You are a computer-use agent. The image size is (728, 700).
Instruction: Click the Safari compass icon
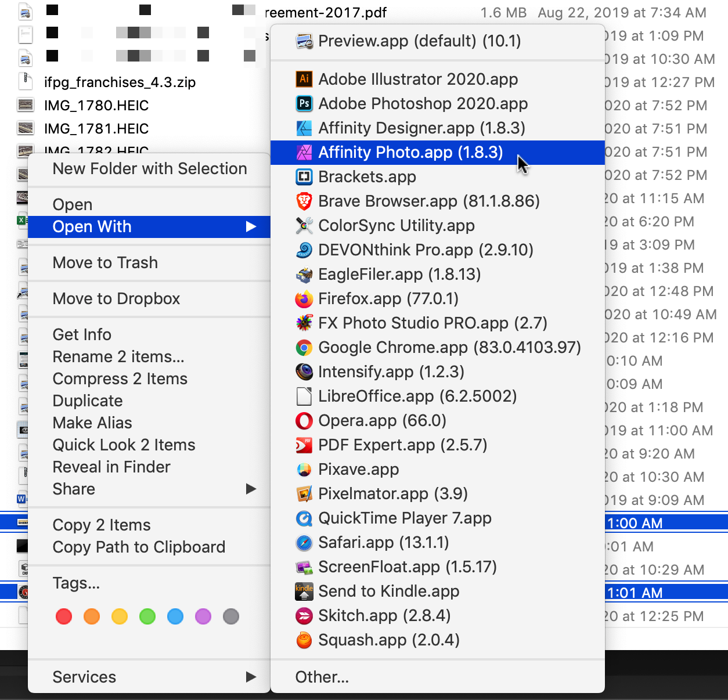coord(304,543)
